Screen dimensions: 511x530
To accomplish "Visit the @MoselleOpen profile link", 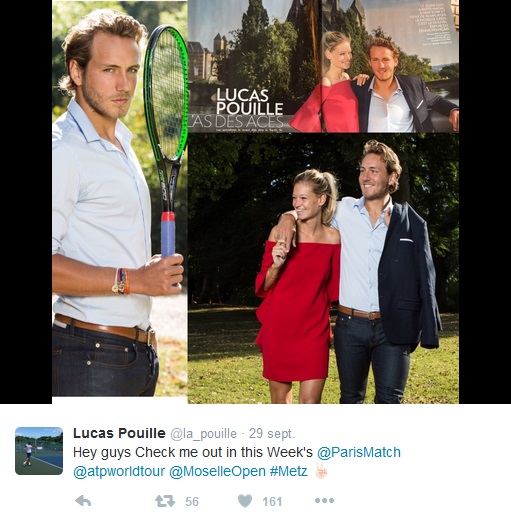I will click(217, 471).
